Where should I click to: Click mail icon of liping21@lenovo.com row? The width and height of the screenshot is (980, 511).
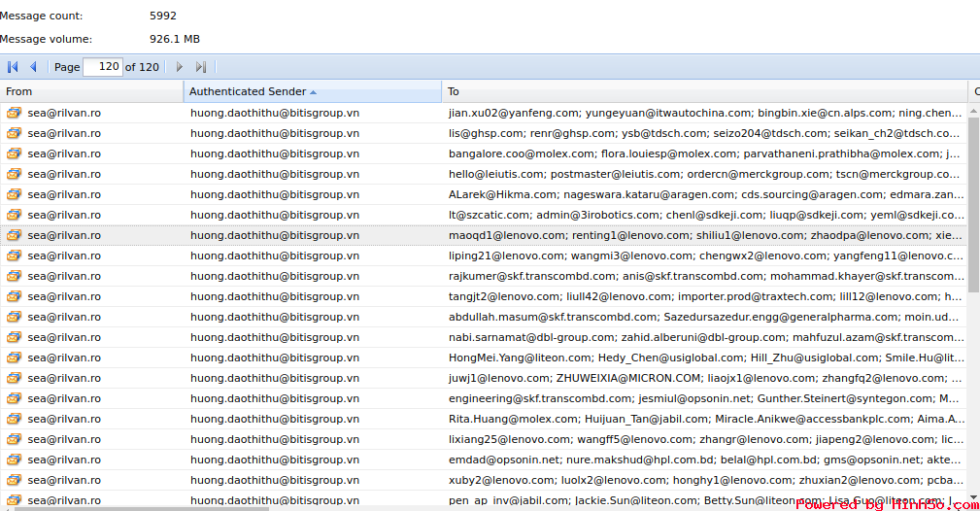[x=14, y=255]
